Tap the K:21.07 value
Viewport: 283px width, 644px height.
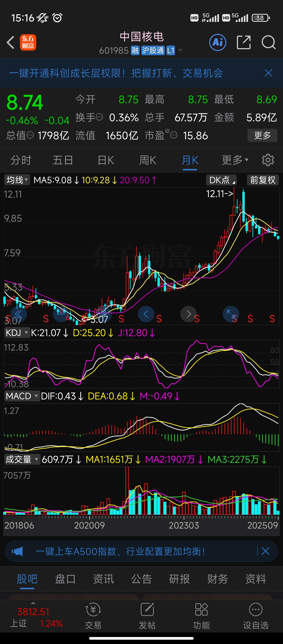[50, 333]
